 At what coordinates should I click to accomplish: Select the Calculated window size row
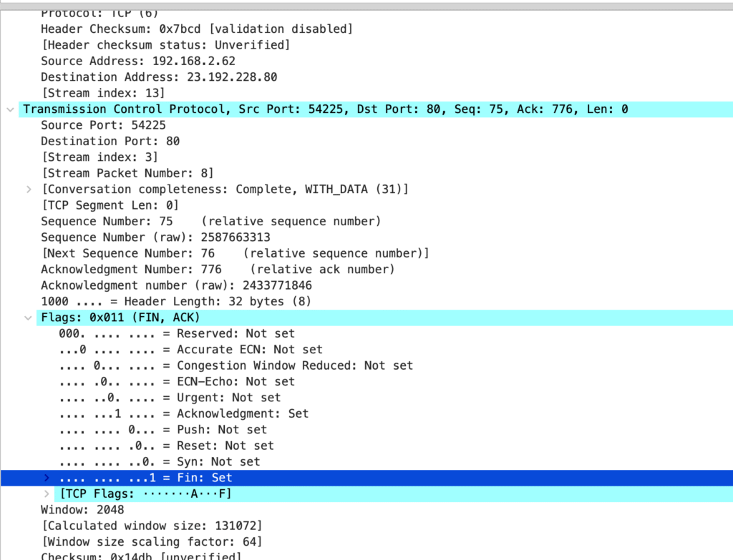click(x=152, y=526)
